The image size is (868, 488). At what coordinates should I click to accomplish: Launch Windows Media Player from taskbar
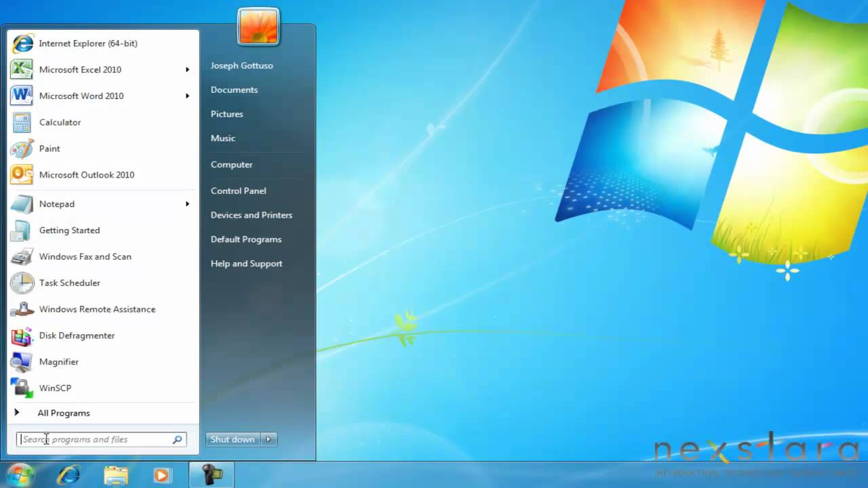click(x=161, y=475)
